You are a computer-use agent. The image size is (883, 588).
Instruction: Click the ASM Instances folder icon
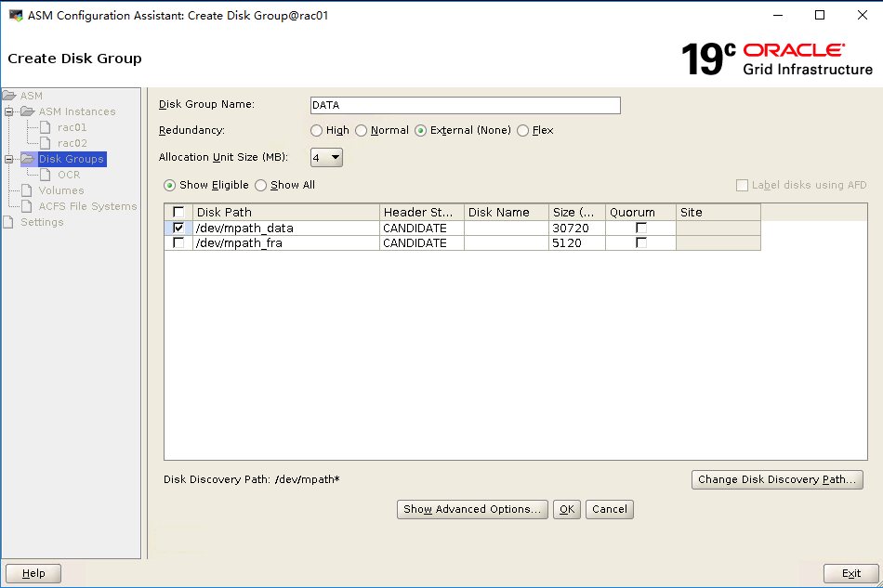click(28, 111)
